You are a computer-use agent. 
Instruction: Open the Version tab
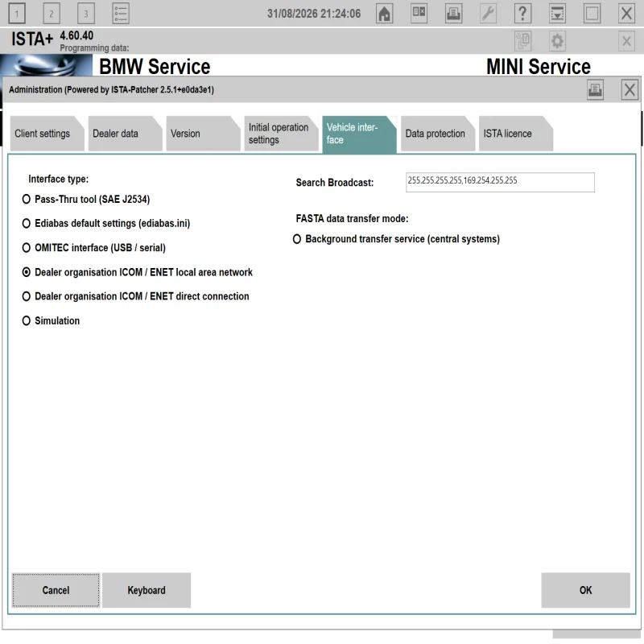pos(203,134)
